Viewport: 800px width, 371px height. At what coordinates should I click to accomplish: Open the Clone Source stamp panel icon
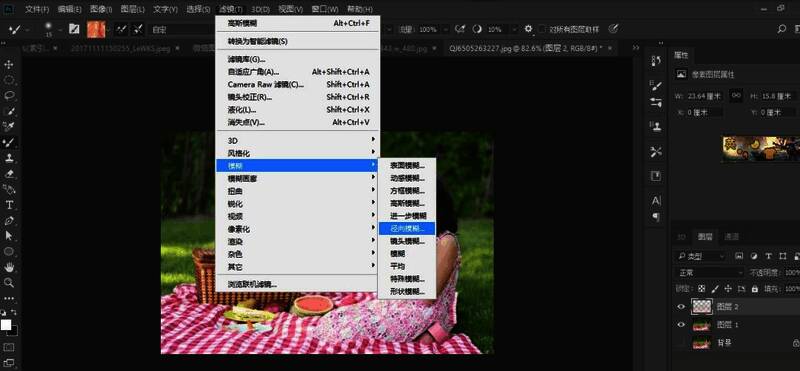657,126
